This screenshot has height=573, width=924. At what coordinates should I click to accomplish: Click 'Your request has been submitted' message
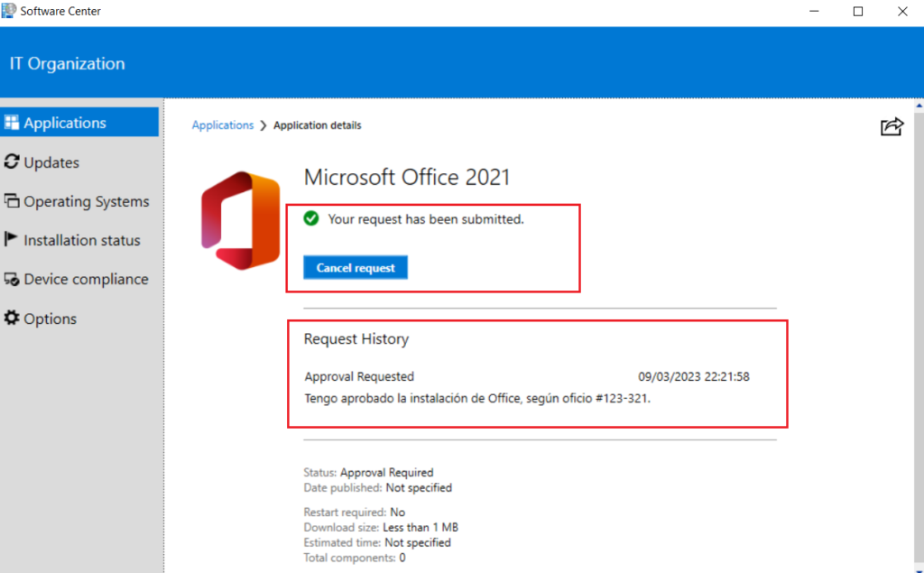[426, 219]
